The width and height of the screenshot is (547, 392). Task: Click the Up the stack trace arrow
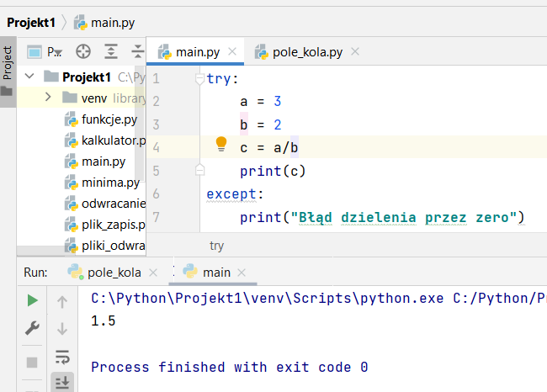pyautogui.click(x=62, y=302)
